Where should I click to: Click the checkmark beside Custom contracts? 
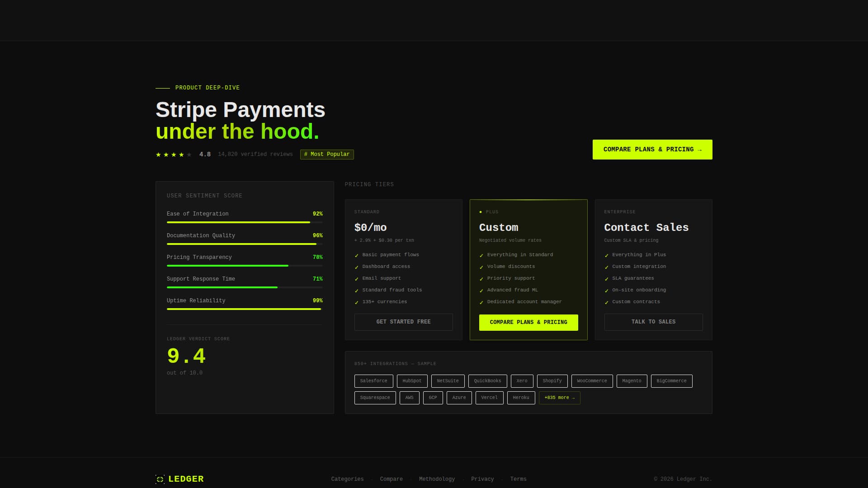[x=606, y=302]
